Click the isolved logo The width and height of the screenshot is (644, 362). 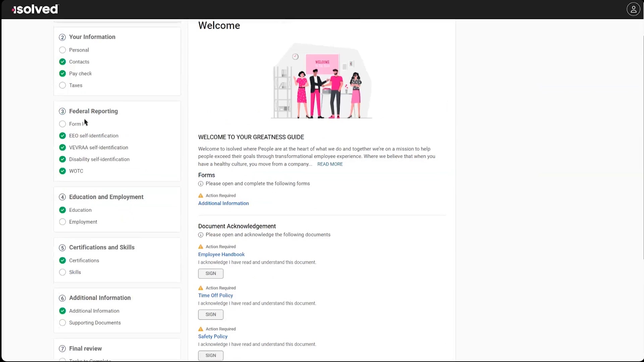35,9
